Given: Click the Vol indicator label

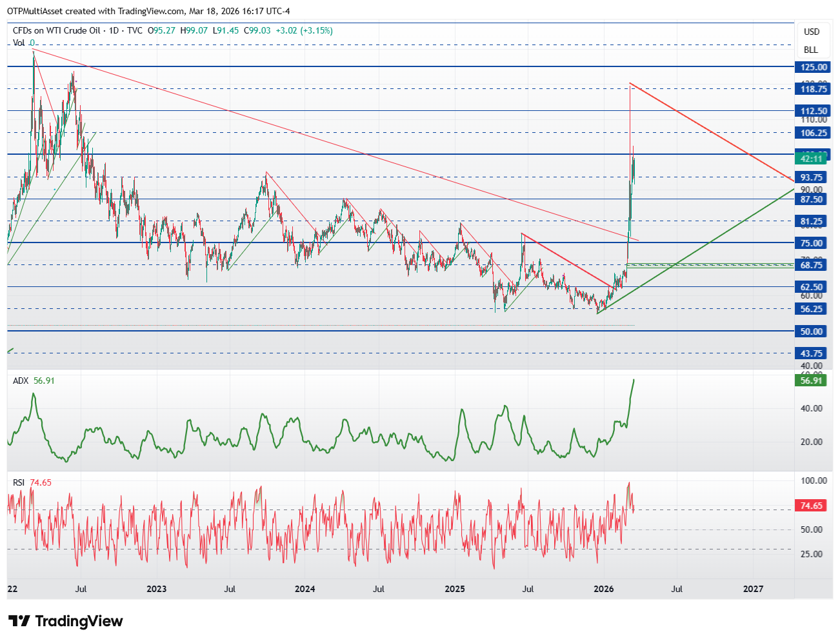Looking at the screenshot, I should coord(19,43).
